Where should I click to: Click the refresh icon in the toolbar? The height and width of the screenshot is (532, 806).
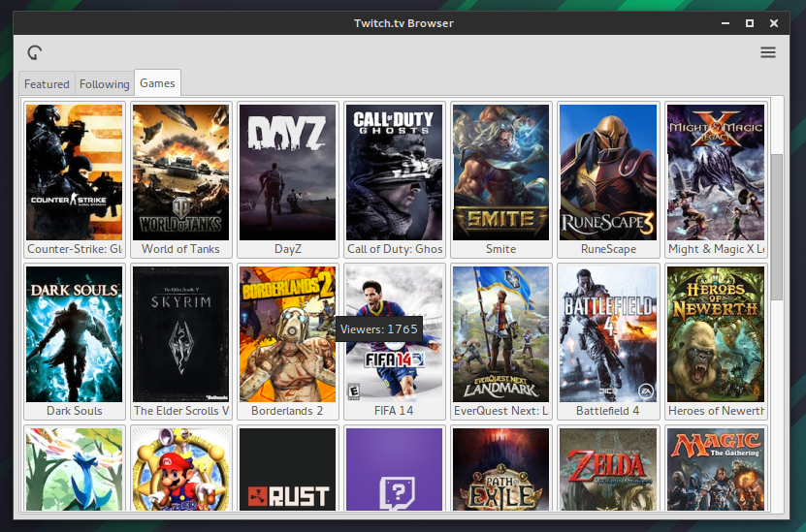tap(35, 52)
